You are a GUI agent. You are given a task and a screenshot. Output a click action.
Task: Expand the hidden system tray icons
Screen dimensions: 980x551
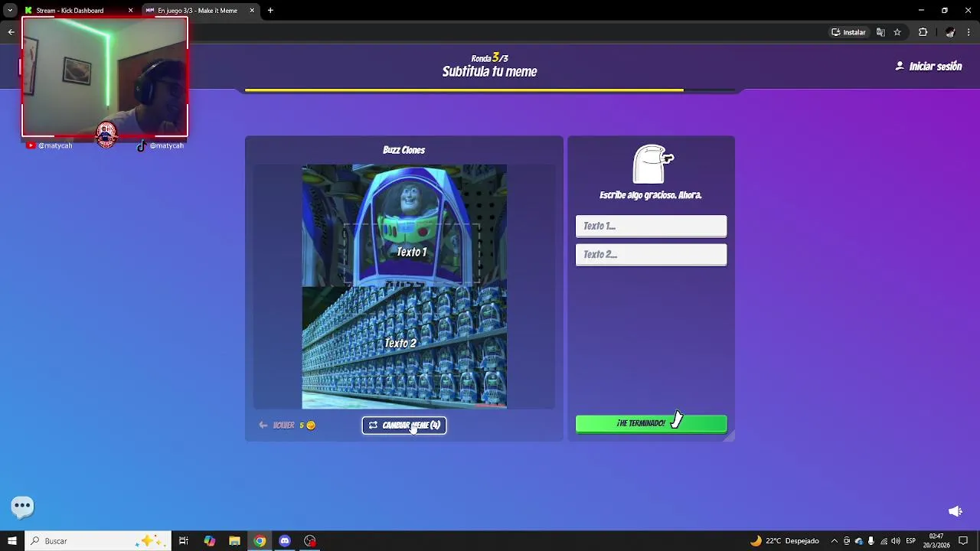[835, 541]
